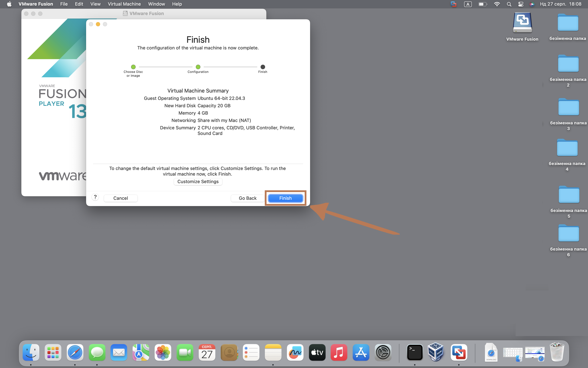Open Finder from the Dock
This screenshot has height=368, width=588.
click(31, 352)
